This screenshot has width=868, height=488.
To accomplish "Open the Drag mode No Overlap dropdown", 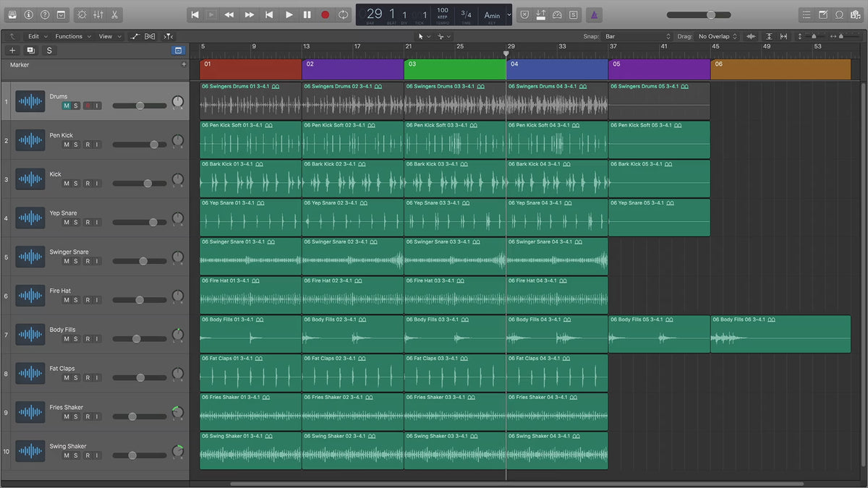I will [x=717, y=36].
